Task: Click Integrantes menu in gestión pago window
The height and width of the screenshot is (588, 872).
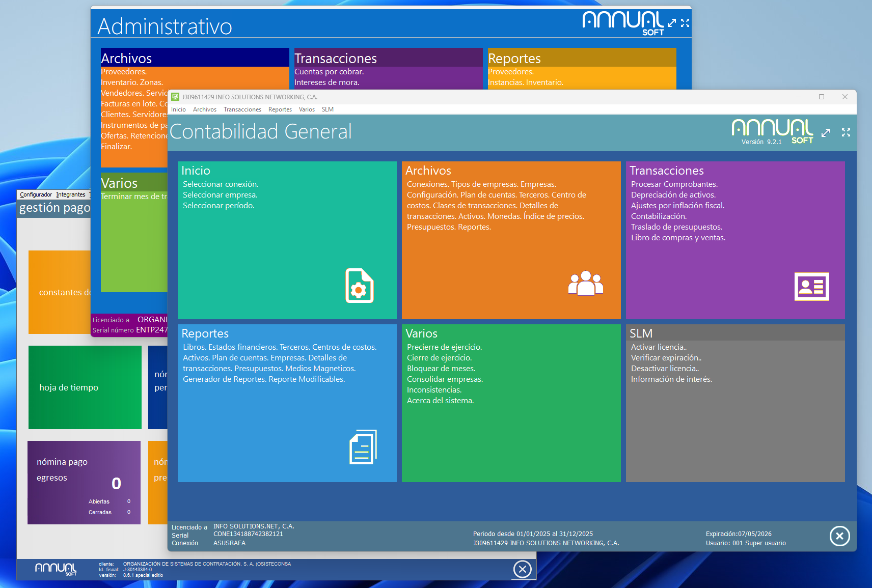Action: (x=71, y=194)
